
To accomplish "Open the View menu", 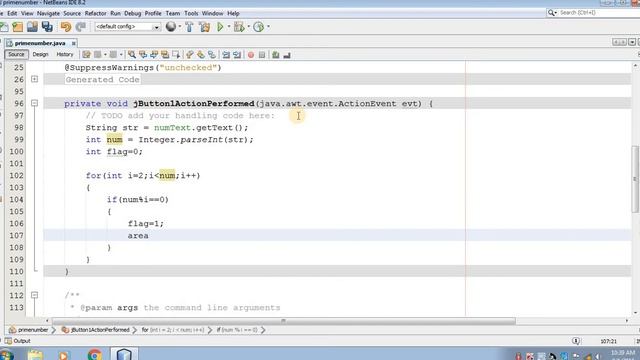I will click(x=27, y=13).
